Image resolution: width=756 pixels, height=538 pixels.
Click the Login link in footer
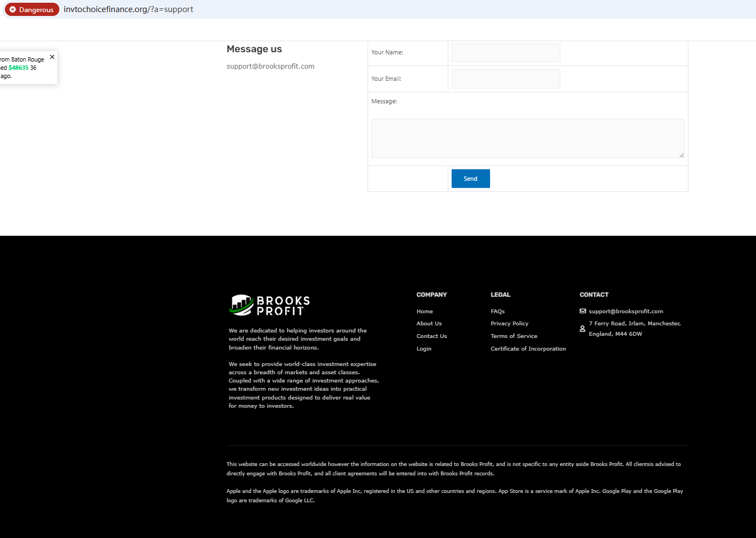(x=424, y=349)
